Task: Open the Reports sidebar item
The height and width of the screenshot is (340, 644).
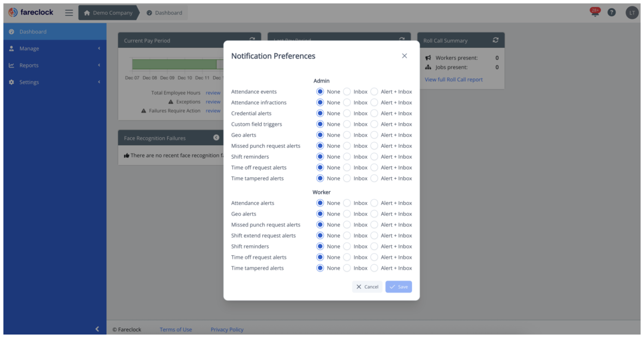Action: point(29,65)
